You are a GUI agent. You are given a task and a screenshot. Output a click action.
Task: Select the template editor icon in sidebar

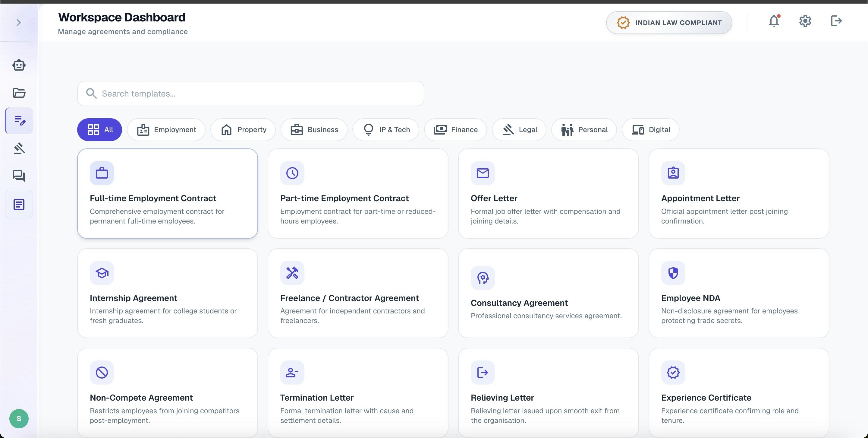point(19,120)
